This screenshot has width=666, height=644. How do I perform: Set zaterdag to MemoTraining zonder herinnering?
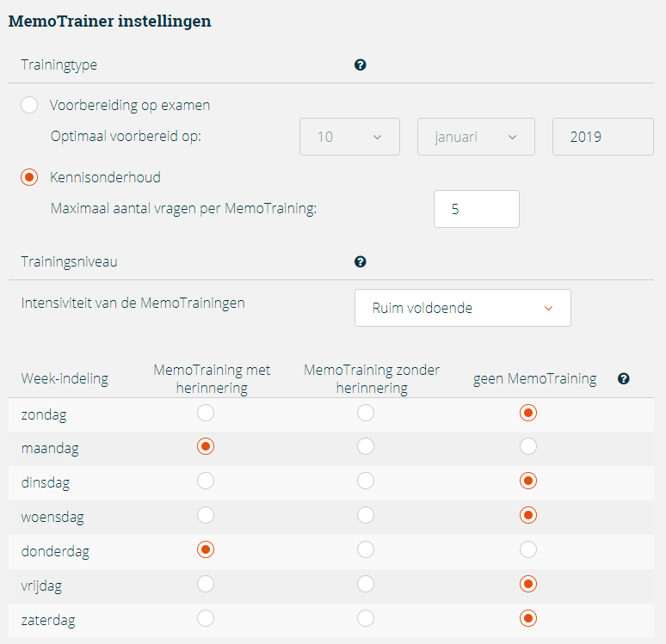coord(366,618)
